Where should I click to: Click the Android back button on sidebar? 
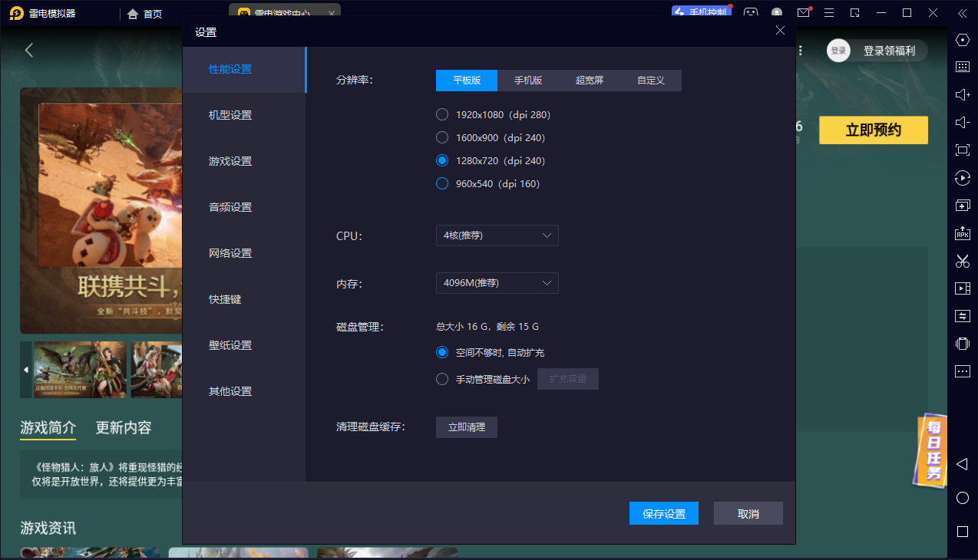[963, 463]
